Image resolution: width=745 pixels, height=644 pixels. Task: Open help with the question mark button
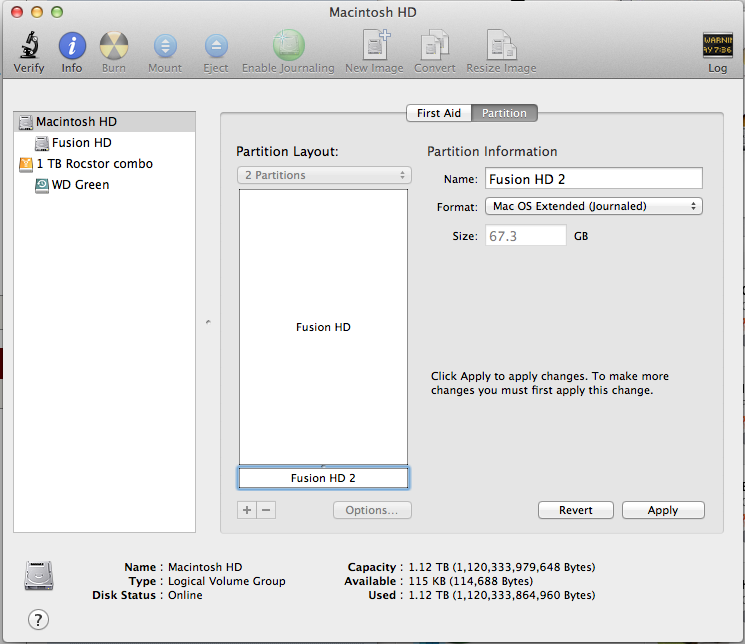tap(38, 619)
